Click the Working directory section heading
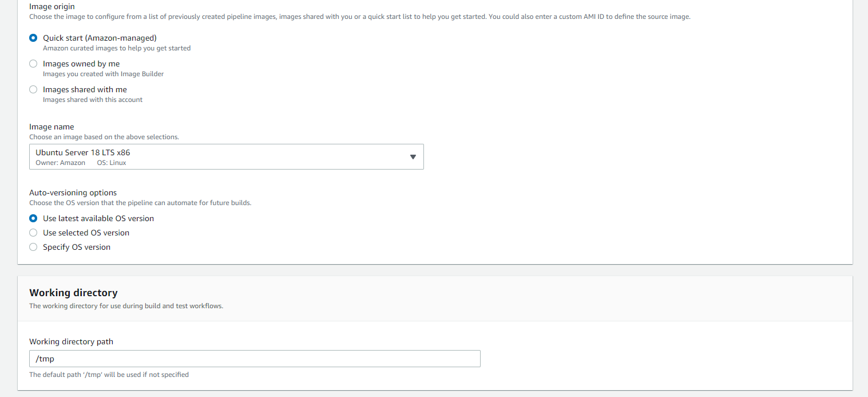868x397 pixels. click(x=73, y=293)
